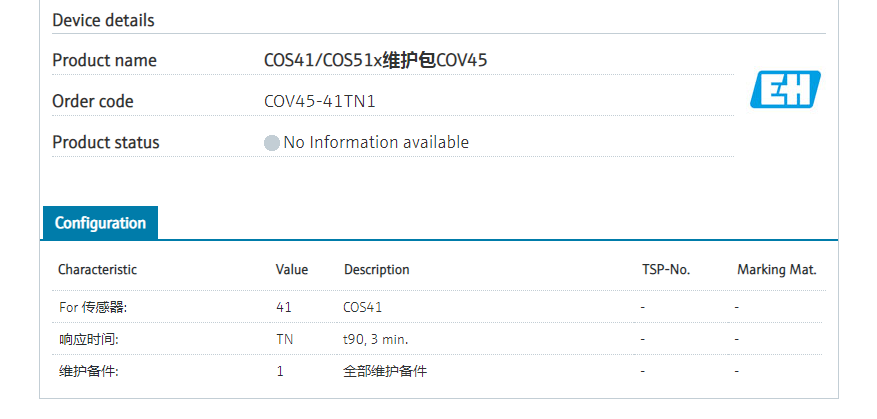Click the value 41 cell
This screenshot has height=419, width=877.
[283, 307]
